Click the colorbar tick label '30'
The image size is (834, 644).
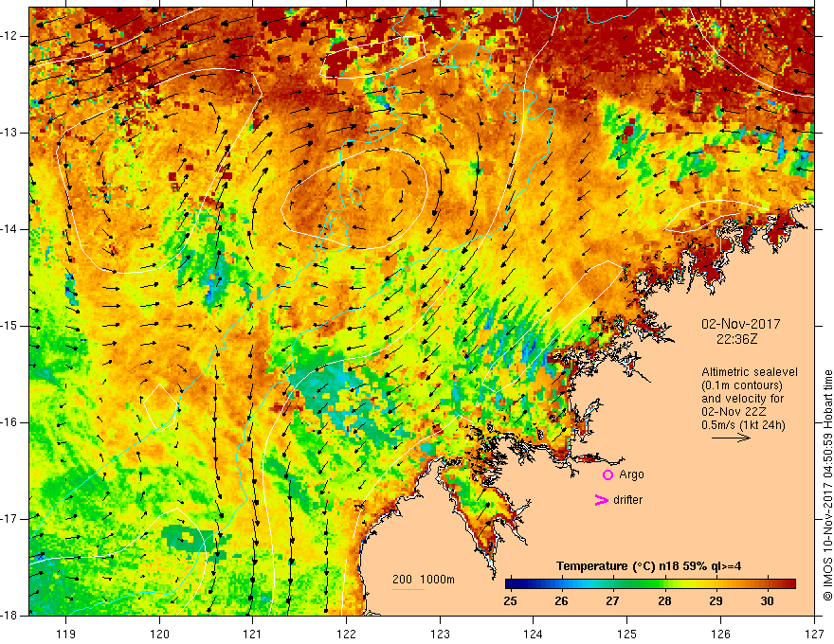pyautogui.click(x=767, y=601)
